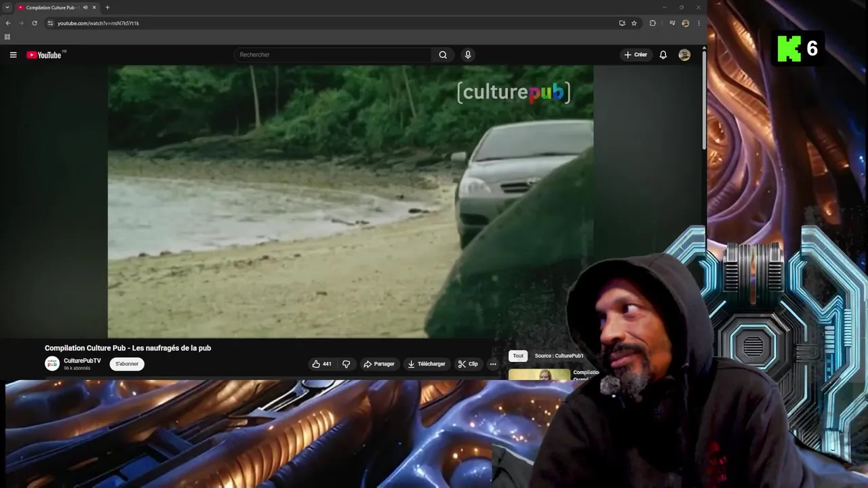Open Chrome three-dot menu

[x=699, y=23]
